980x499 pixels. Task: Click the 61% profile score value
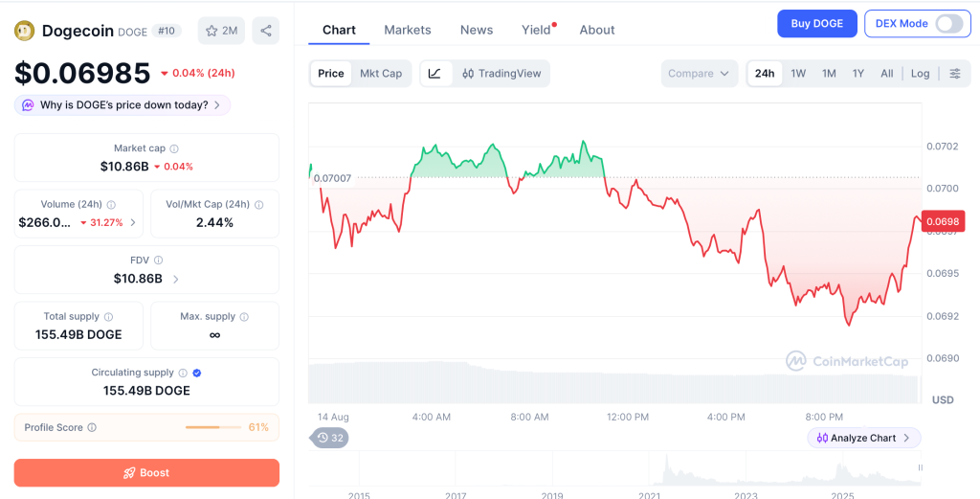tap(258, 428)
